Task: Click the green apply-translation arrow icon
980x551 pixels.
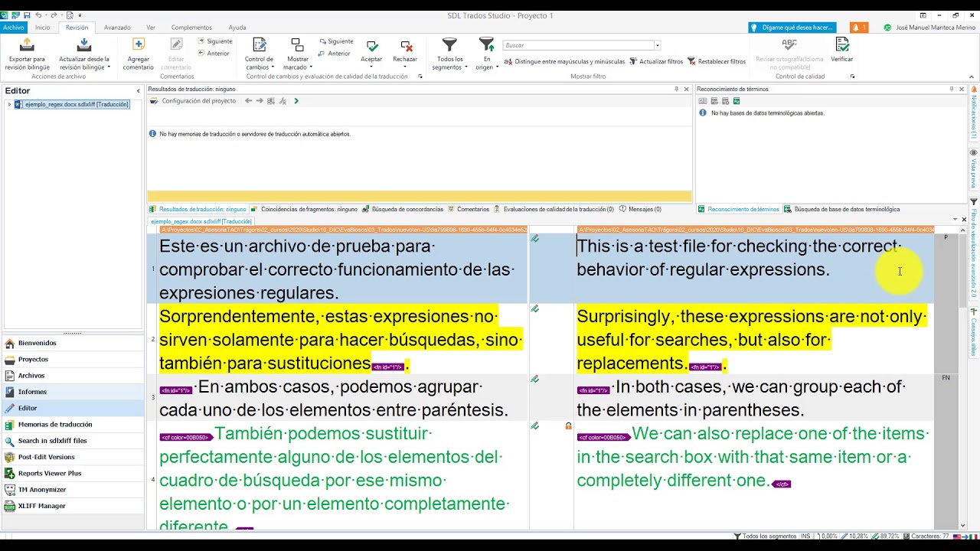Action: click(296, 101)
